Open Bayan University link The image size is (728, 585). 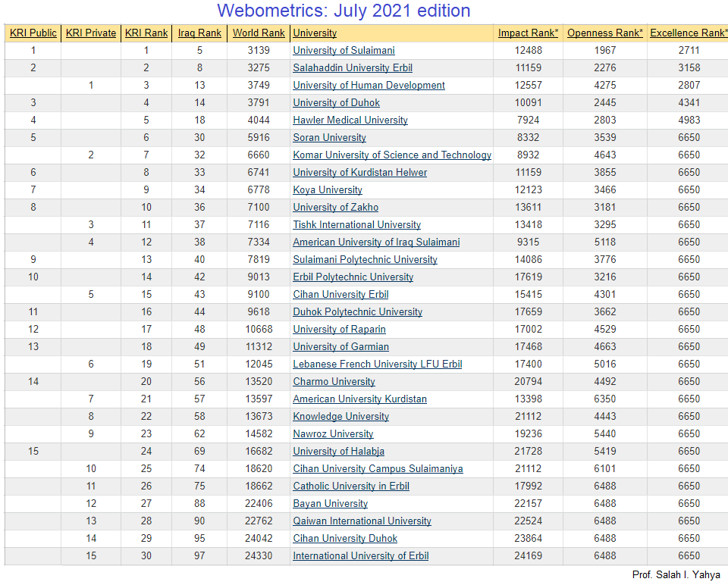coord(330,504)
